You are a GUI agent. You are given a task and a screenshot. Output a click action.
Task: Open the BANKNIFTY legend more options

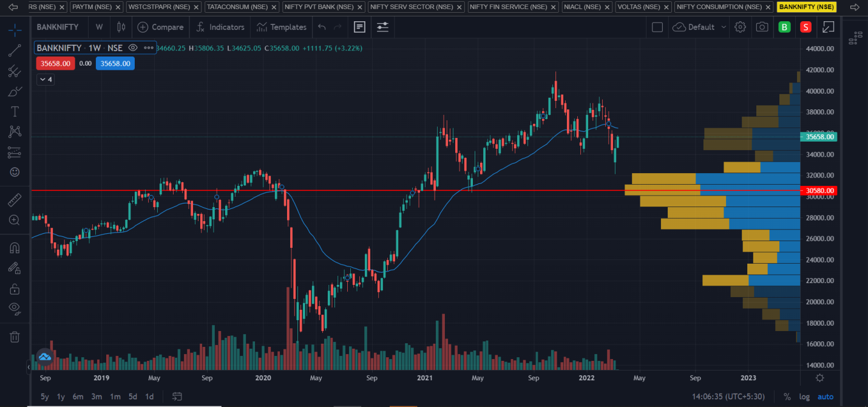pyautogui.click(x=149, y=47)
